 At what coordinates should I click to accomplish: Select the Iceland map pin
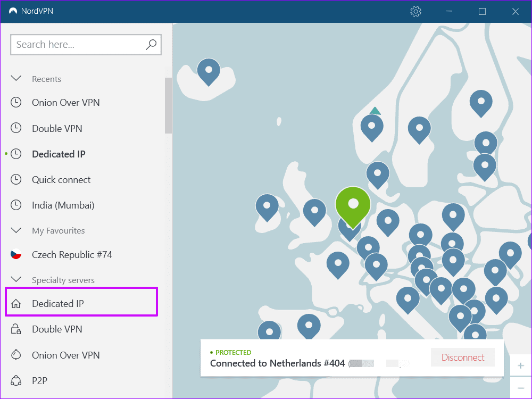pyautogui.click(x=209, y=71)
